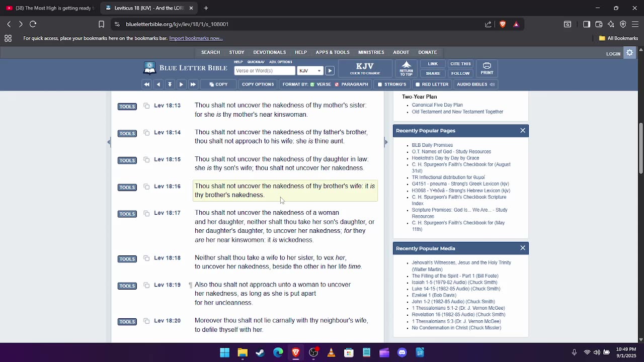Open the KJV version dropdown

[310, 71]
